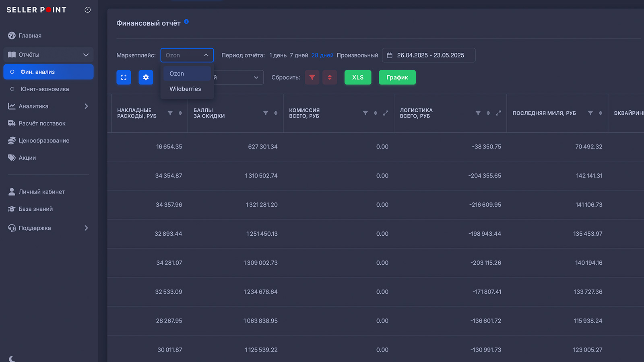Select Ozon in the marketplace list
Viewport: 644px width, 362px height.
tap(187, 74)
